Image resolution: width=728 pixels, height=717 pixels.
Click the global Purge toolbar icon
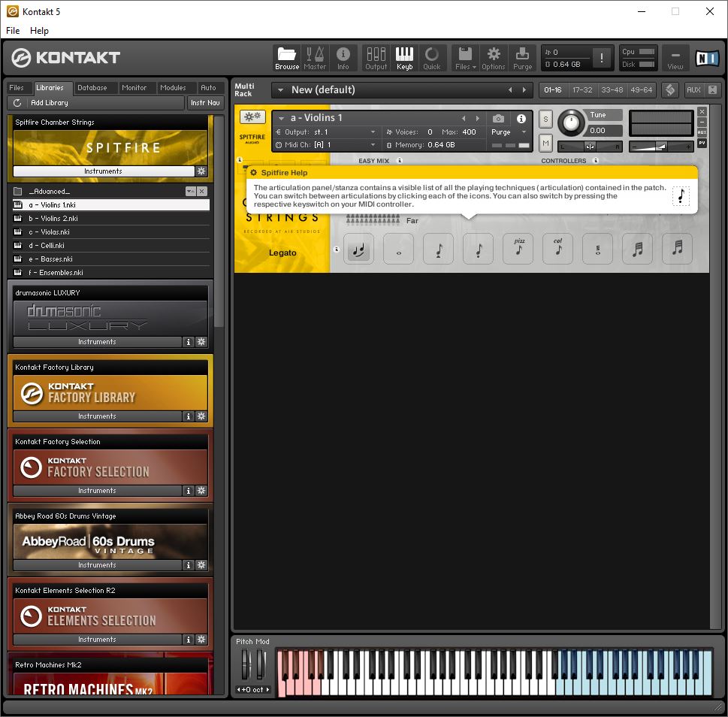coord(522,58)
